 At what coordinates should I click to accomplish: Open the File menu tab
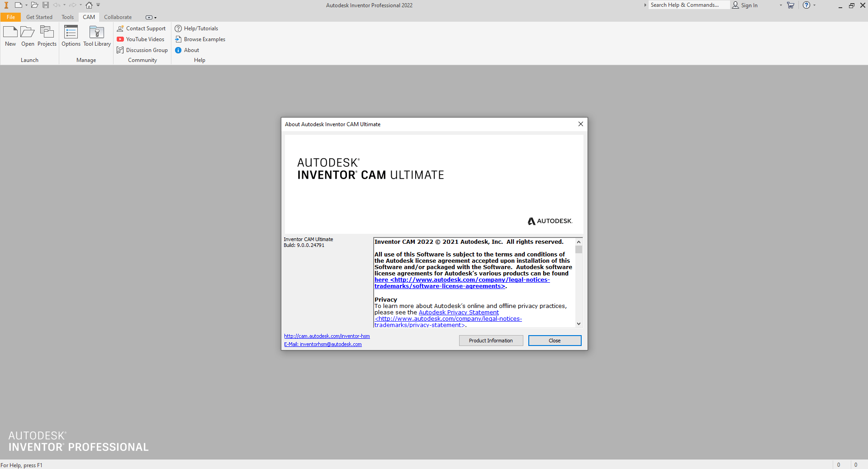coord(11,17)
